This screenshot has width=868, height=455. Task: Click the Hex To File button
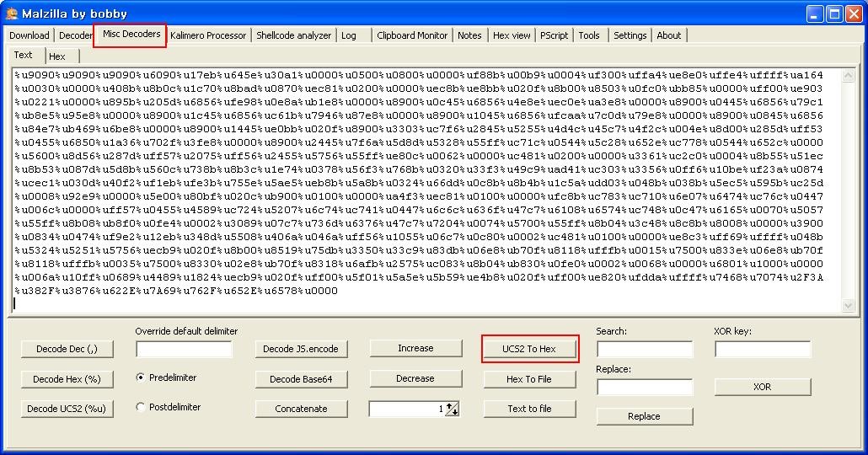tap(529, 379)
